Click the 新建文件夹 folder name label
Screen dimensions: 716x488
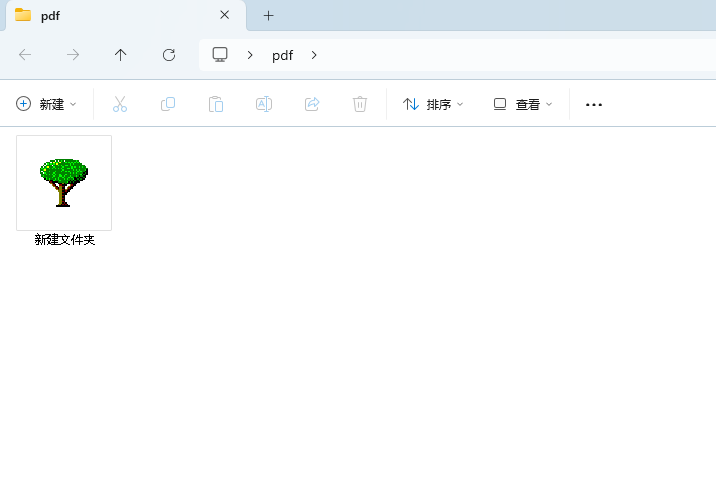pos(64,240)
